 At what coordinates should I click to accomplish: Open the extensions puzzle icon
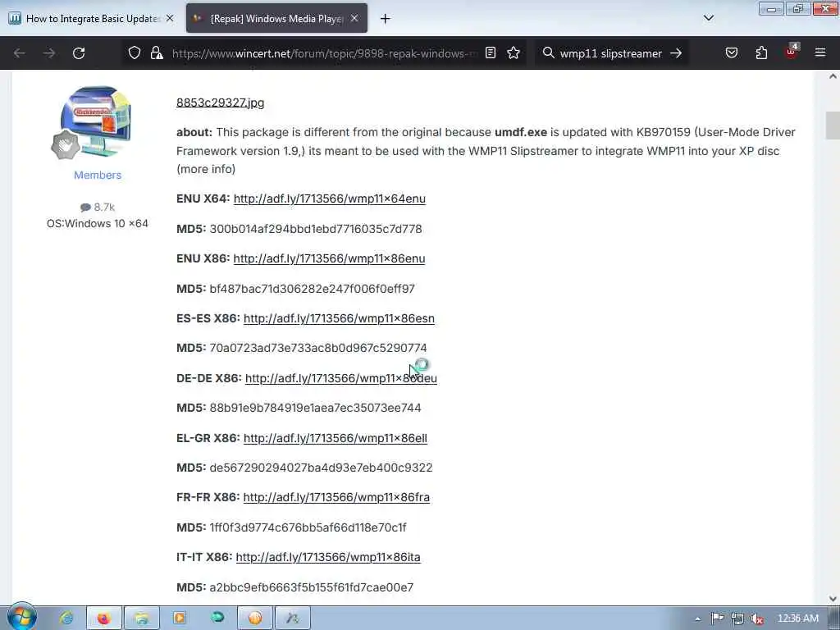[761, 52]
